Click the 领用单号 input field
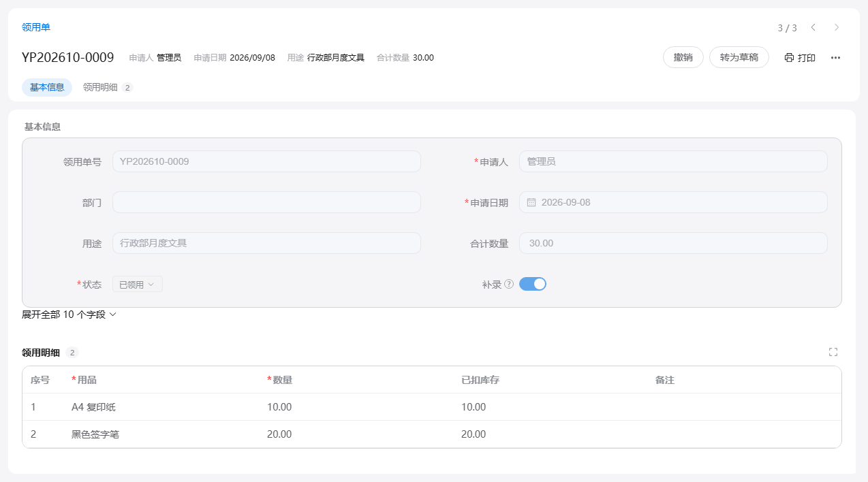The height and width of the screenshot is (482, 868). click(266, 161)
